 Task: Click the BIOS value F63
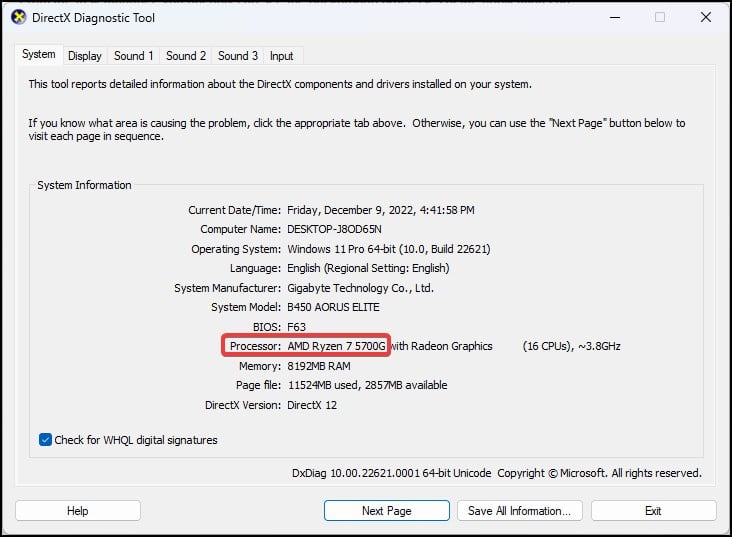pyautogui.click(x=296, y=327)
